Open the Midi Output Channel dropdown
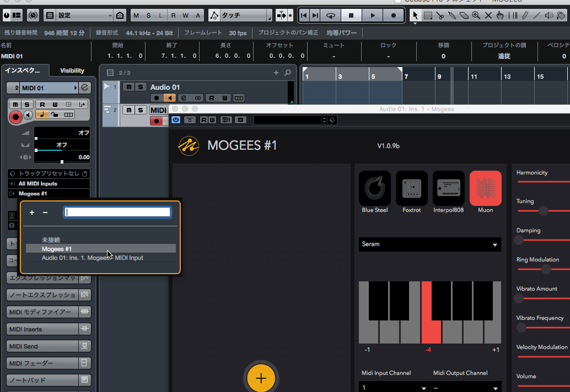The image size is (570, 392). click(466, 387)
